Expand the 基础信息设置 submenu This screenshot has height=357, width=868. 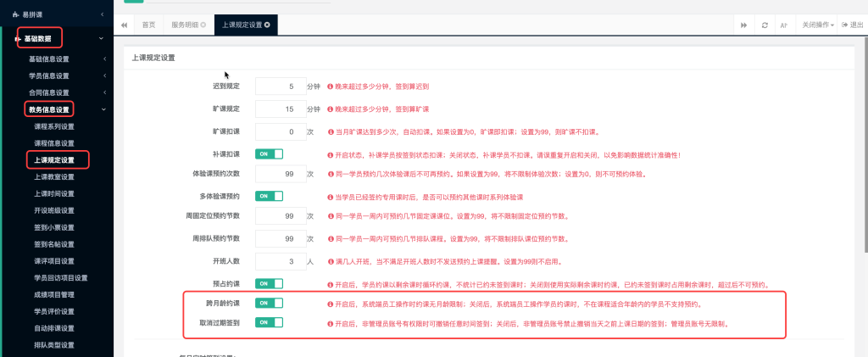tap(104, 59)
